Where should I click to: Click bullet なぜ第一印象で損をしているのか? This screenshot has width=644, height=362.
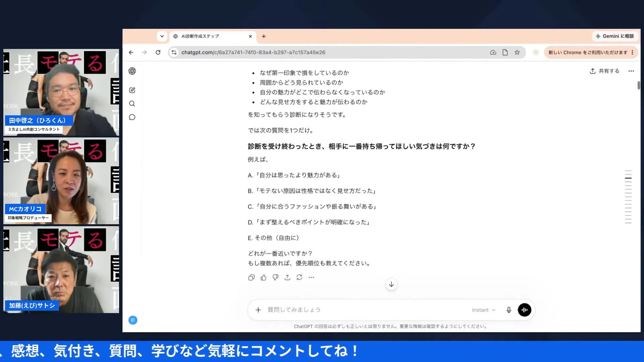tap(304, 73)
